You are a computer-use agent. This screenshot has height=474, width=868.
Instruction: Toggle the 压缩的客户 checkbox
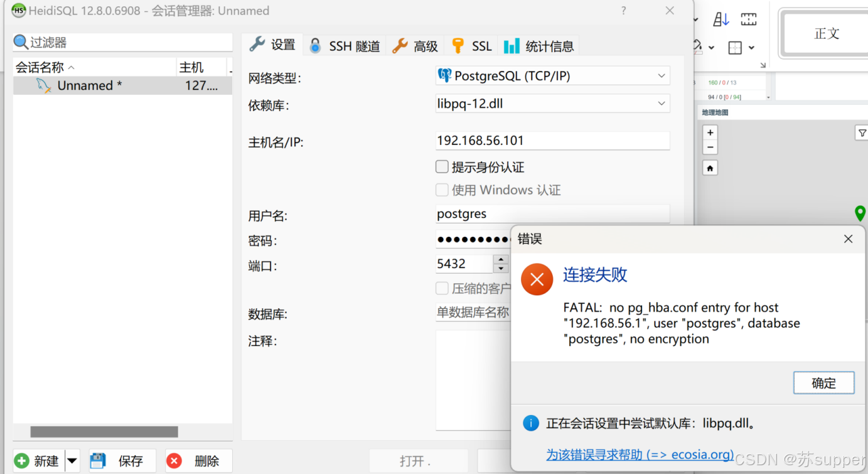click(442, 288)
